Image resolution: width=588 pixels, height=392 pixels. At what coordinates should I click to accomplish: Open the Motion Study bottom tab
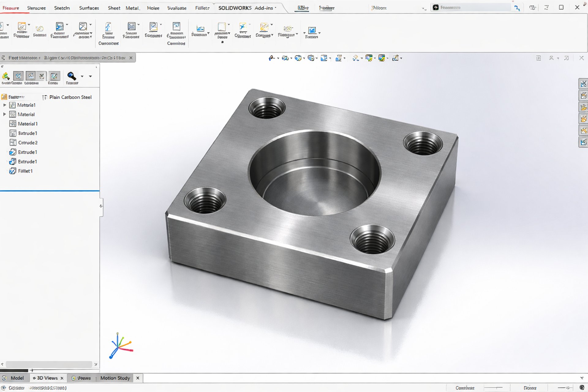[x=115, y=378]
